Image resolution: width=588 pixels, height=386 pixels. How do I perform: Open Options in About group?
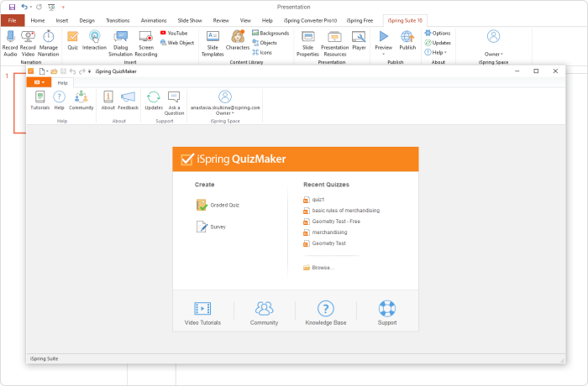(x=438, y=33)
